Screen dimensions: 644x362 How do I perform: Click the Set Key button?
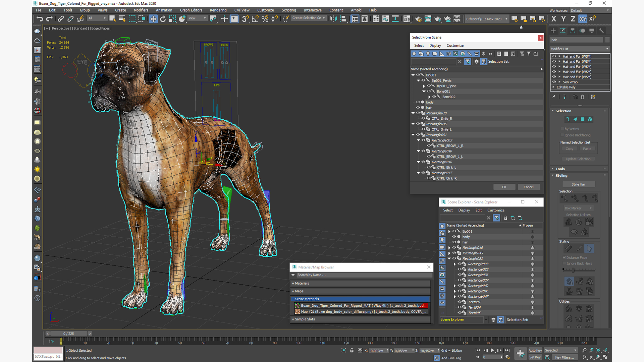[x=535, y=357]
